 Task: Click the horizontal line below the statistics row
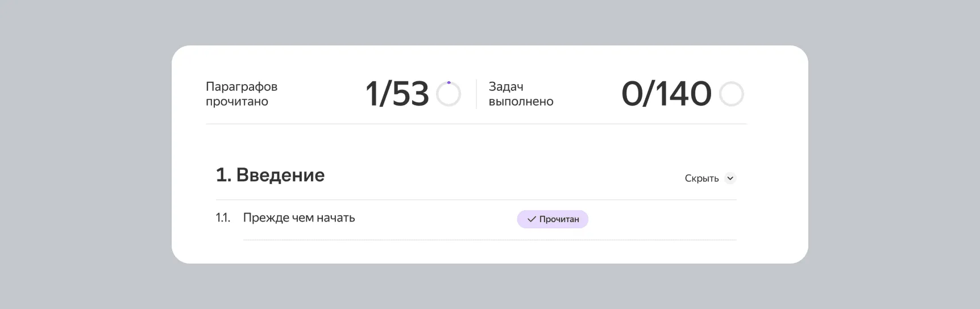point(476,124)
